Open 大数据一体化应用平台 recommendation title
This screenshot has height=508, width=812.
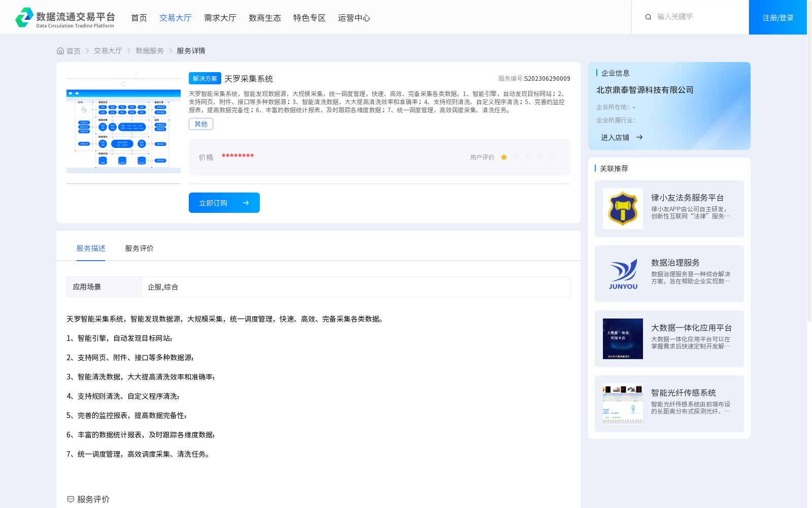pos(692,328)
